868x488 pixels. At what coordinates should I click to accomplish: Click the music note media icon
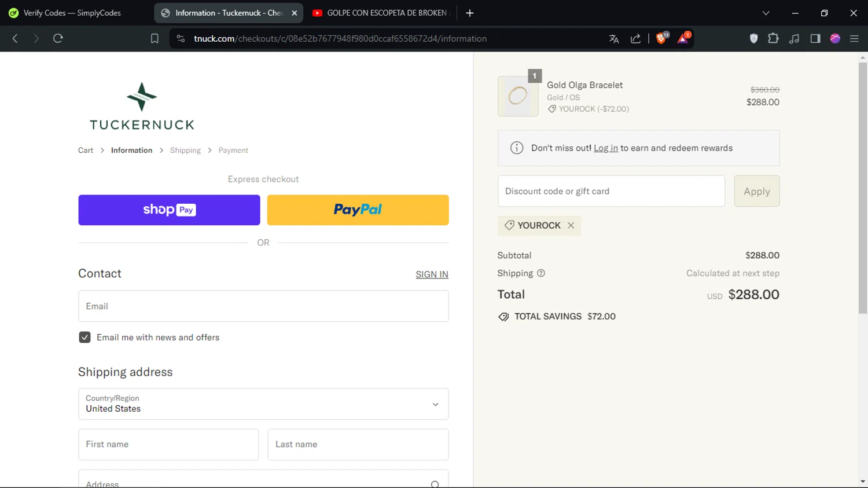click(794, 38)
